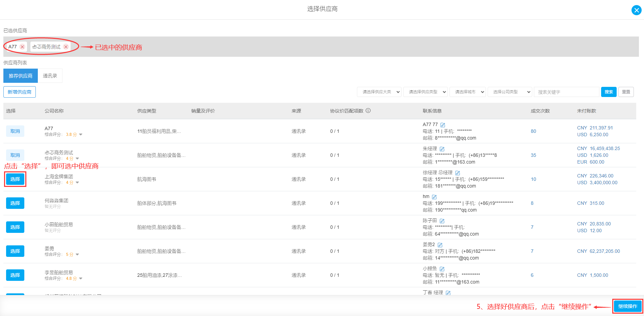
Task: Switch to 通讯录 tab
Action: click(x=50, y=76)
